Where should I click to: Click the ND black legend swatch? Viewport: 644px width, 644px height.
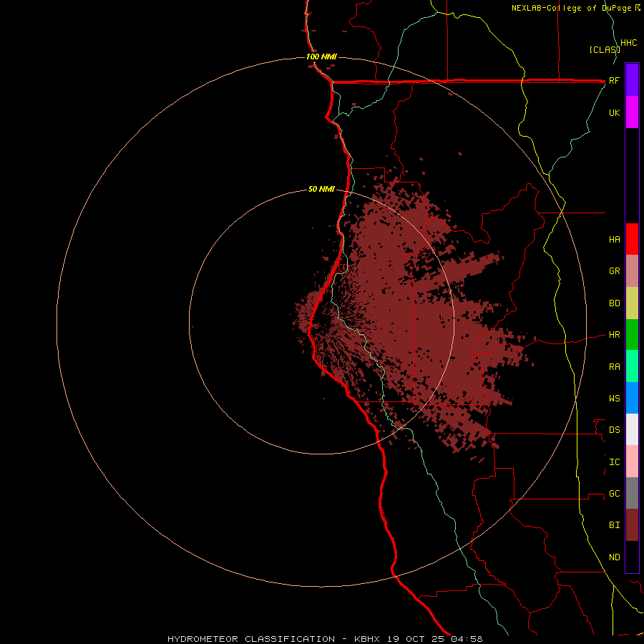[632, 557]
